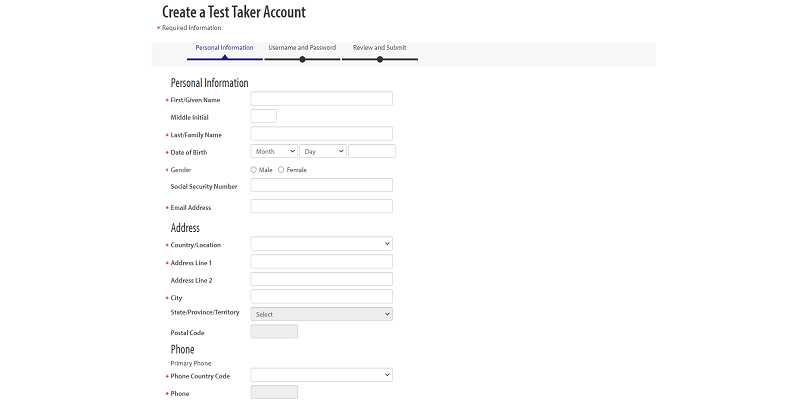Screen dimensions: 800x400
Task: Focus the Social Security Number field
Action: [x=321, y=185]
